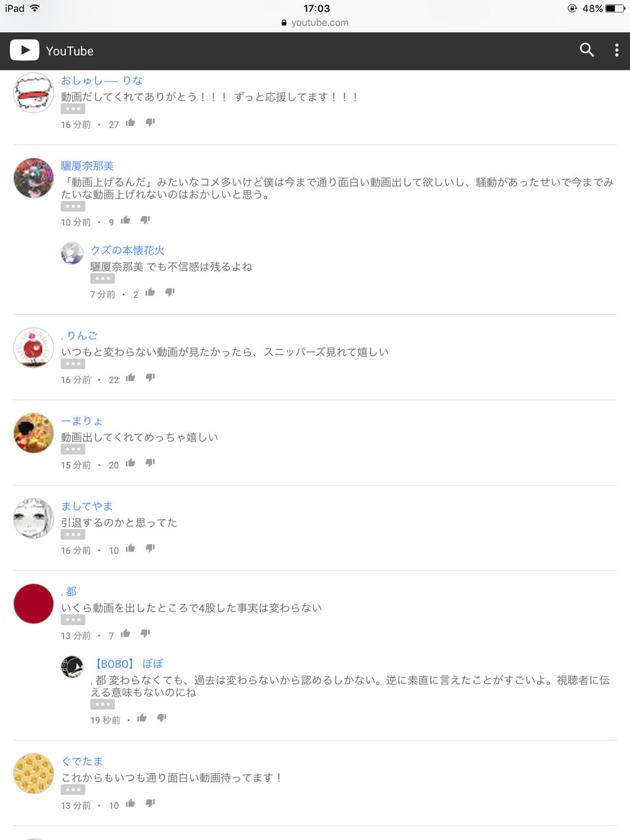
Task: Open the channel of 驪厦奈那美
Action: point(87,165)
